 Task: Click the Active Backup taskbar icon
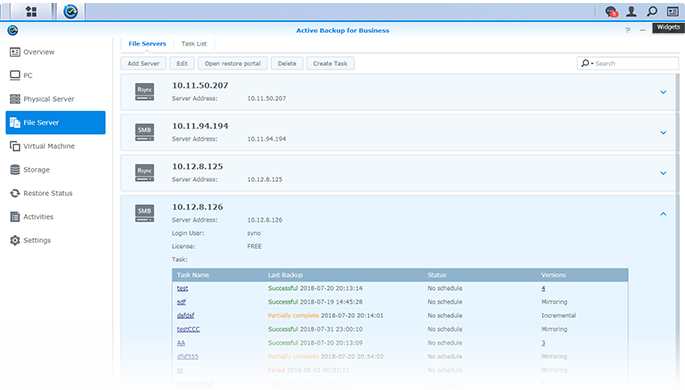click(x=70, y=11)
